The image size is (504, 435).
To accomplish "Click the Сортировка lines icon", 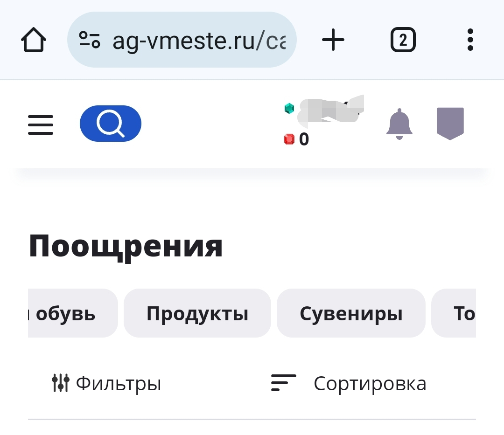I will pos(283,383).
